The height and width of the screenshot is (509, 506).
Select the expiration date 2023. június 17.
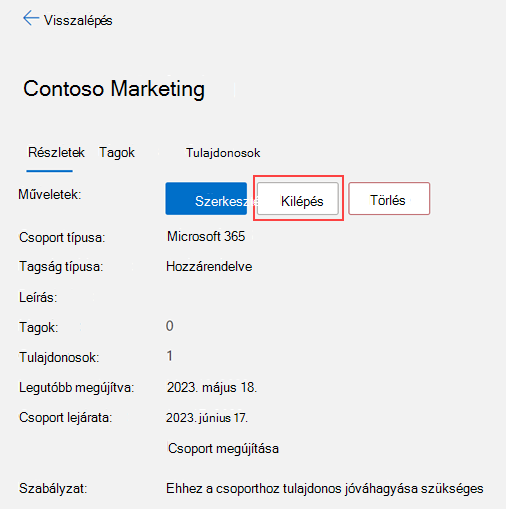[x=207, y=418]
